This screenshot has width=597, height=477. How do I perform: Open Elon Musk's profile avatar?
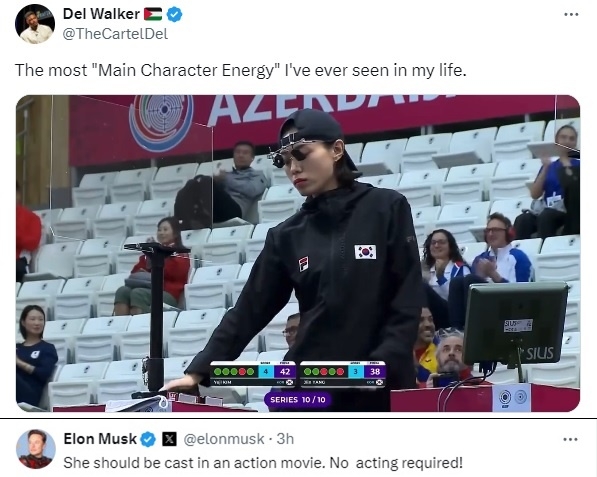coord(36,449)
